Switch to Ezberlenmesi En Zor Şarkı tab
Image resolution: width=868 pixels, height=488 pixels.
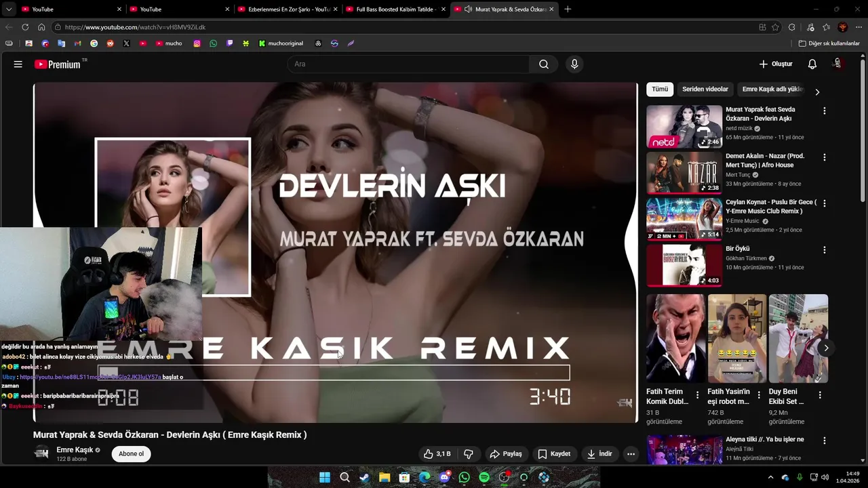(x=288, y=9)
